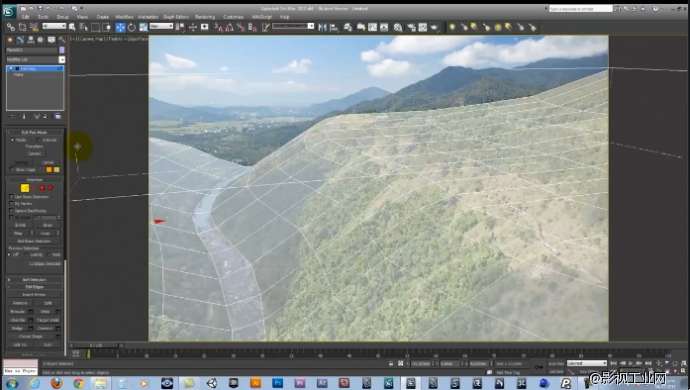Open the selection filter dropdown in toolbar
Image resolution: width=690 pixels, height=390 pixels.
click(54, 26)
